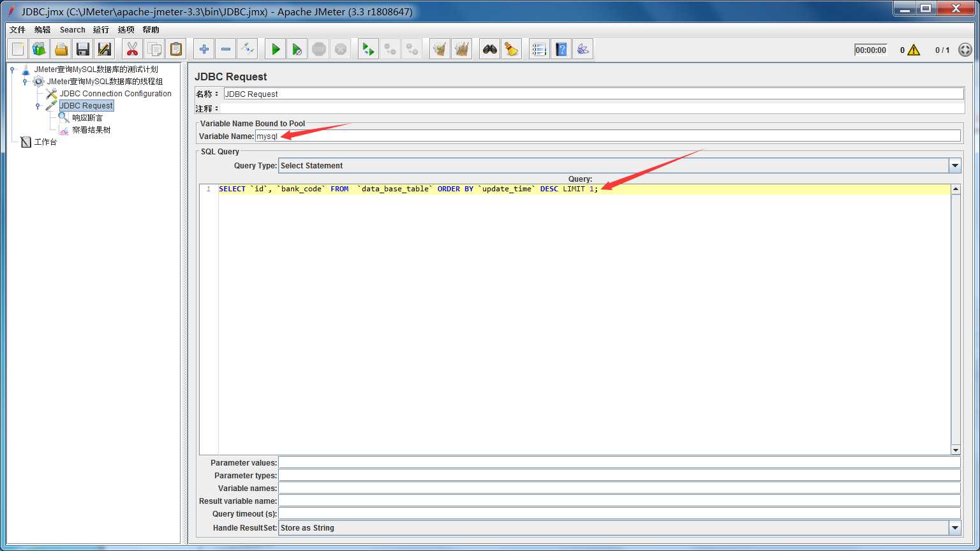The height and width of the screenshot is (551, 980).
Task: Click the 名称 name field
Action: (593, 94)
